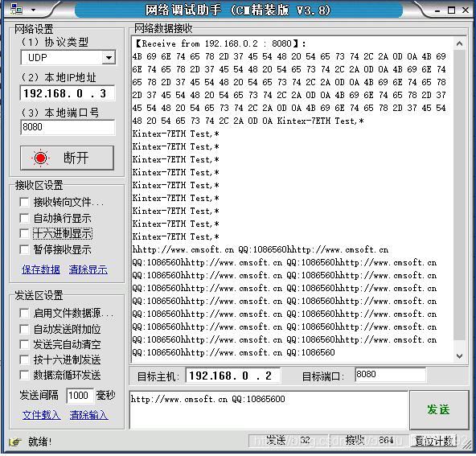Enable 十六进制显示 hex display checkbox
This screenshot has height=456, width=476.
tap(24, 233)
